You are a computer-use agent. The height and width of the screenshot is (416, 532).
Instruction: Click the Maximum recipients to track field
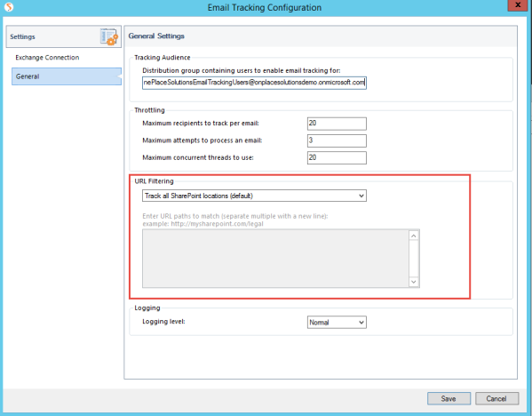337,124
